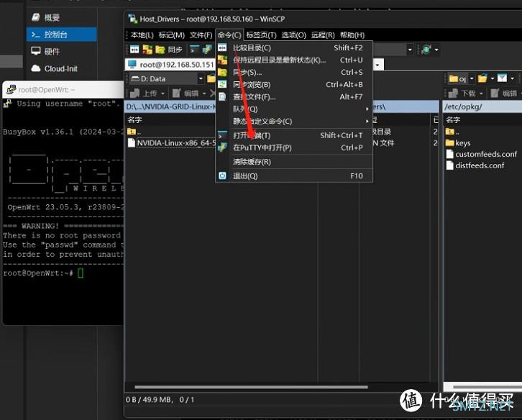The height and width of the screenshot is (420, 522).
Task: Open the 控制台 console sidebar item
Action: coord(62,35)
